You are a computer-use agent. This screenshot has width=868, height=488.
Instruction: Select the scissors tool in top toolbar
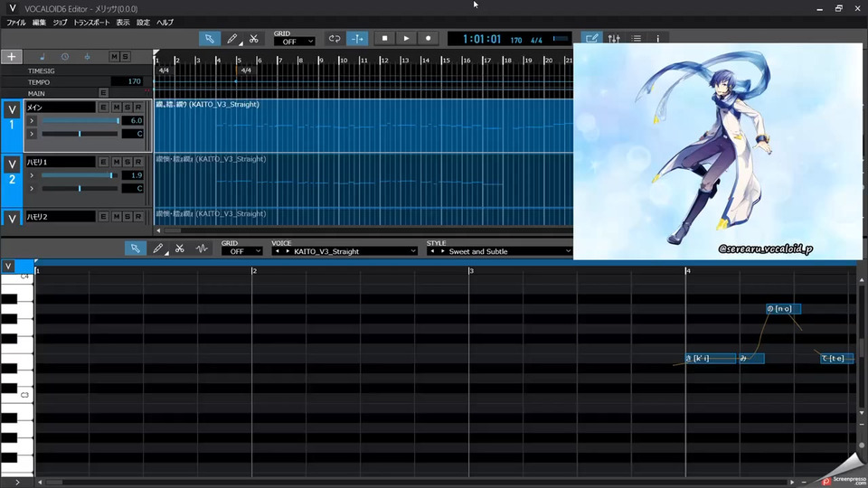(x=253, y=38)
